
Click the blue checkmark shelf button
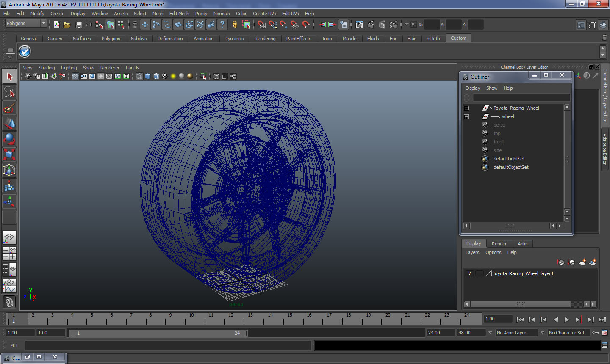click(25, 51)
